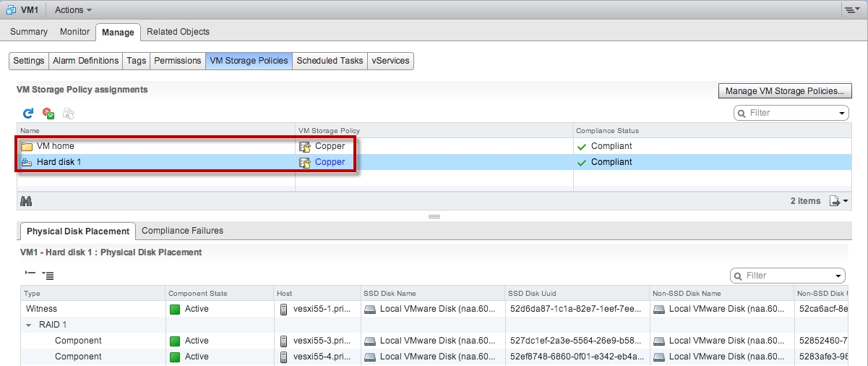
Task: Click the SSD Disk Uuid column header
Action: coord(577,294)
